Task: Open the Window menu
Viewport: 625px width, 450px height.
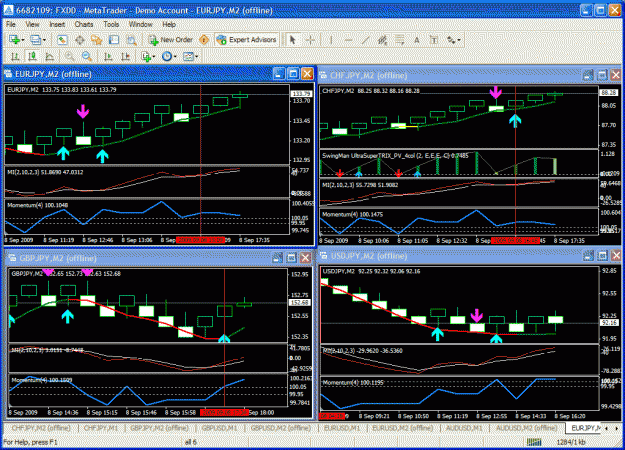Action: tap(140, 24)
